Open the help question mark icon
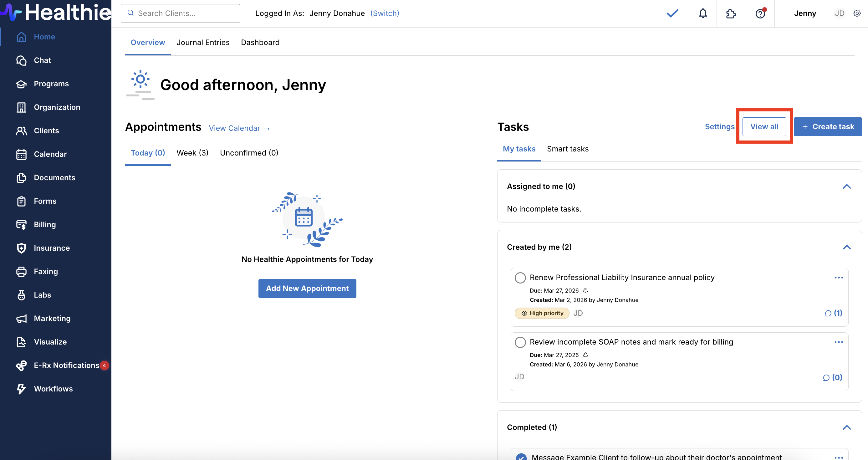This screenshot has height=460, width=868. point(760,13)
